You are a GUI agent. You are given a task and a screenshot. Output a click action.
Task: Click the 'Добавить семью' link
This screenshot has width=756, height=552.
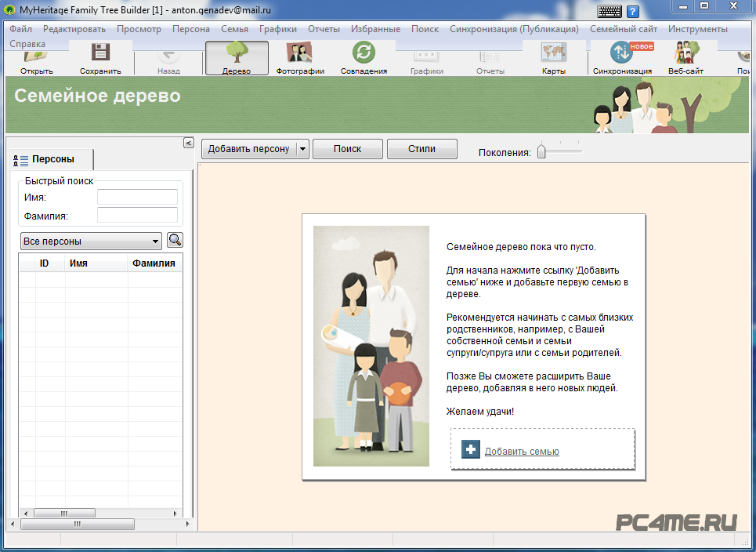click(522, 451)
